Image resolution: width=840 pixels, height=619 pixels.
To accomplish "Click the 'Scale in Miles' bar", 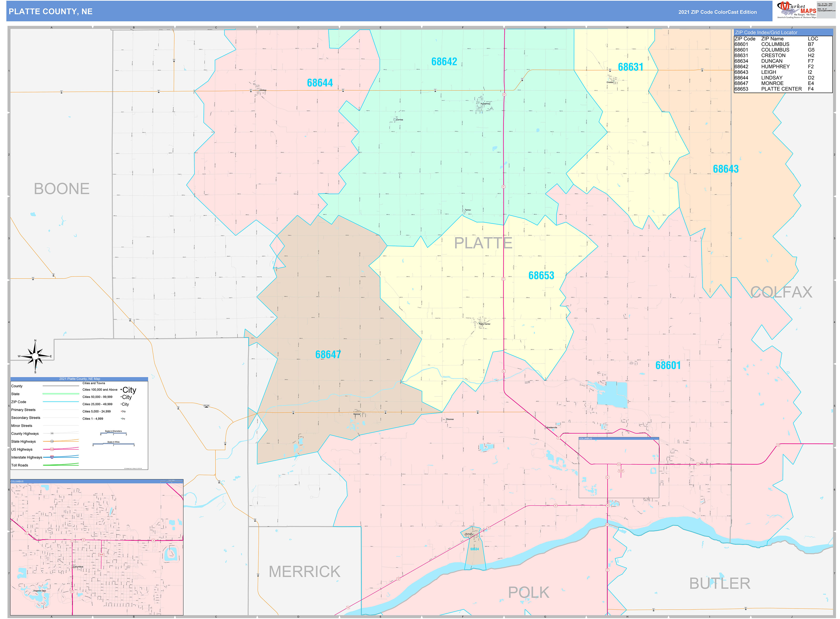I will click(114, 444).
